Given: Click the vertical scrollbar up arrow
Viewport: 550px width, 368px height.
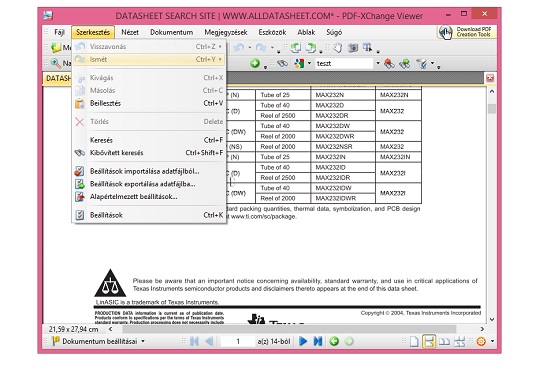Looking at the screenshot, I should [492, 91].
